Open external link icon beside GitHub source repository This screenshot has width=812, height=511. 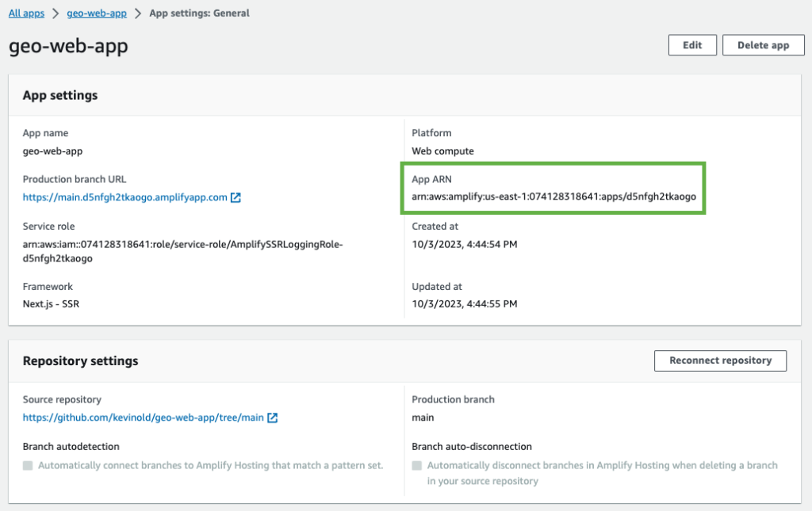[273, 418]
